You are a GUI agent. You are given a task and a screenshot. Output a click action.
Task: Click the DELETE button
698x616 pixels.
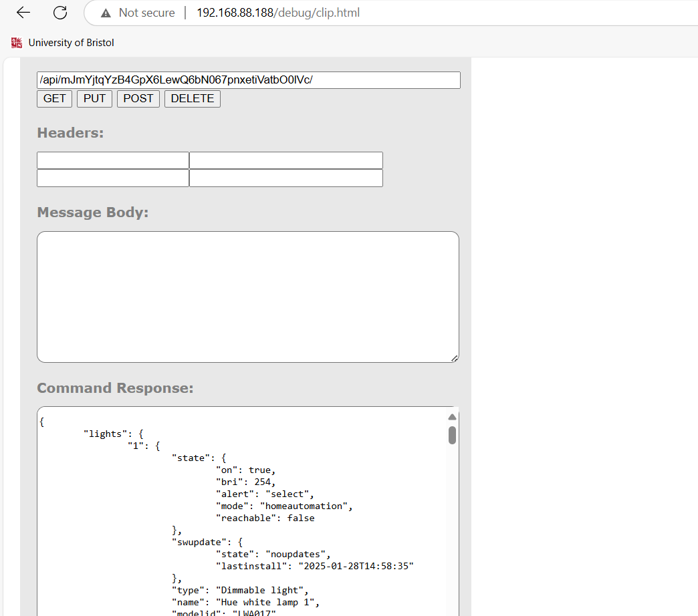(193, 99)
